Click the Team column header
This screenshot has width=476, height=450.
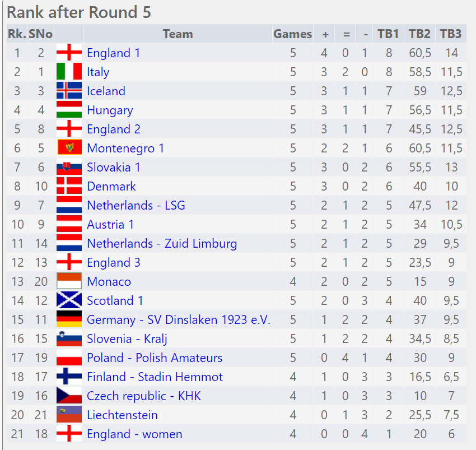click(178, 34)
